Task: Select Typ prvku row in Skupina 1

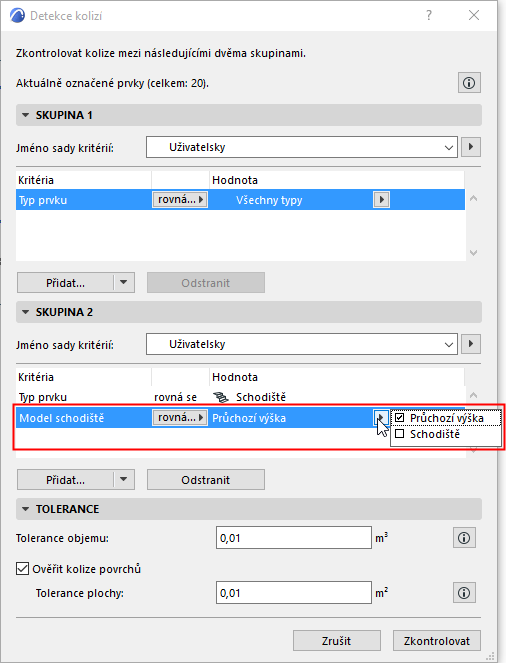Action: (x=240, y=200)
